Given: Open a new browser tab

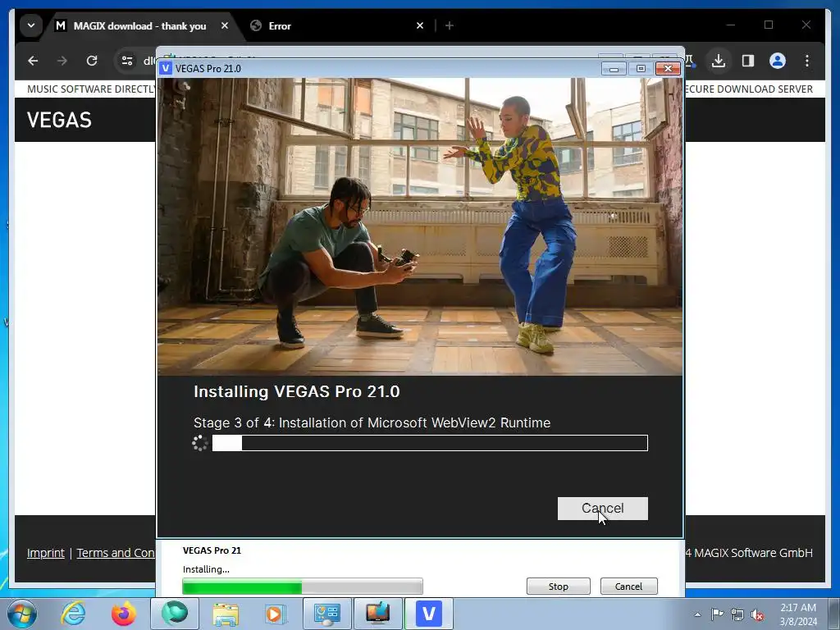Looking at the screenshot, I should tap(450, 25).
